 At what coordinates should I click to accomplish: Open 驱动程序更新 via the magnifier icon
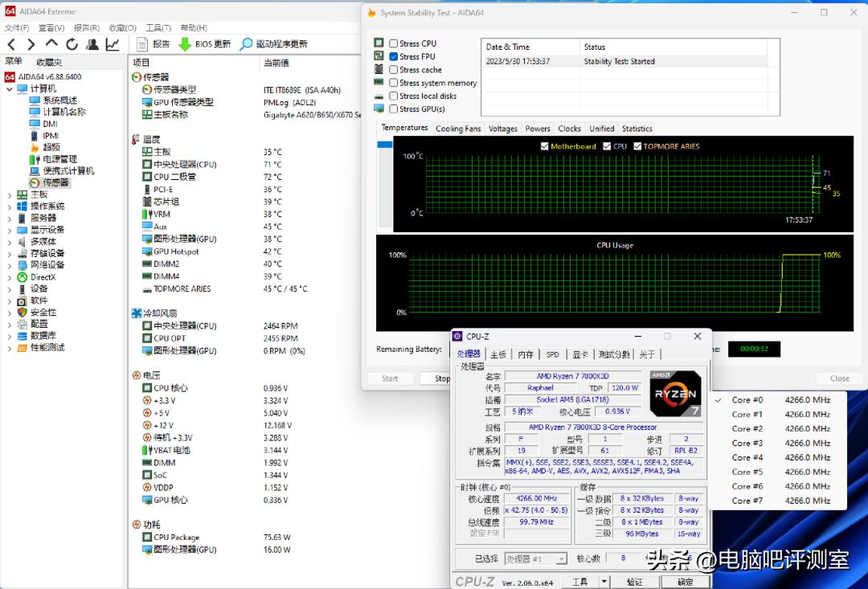(x=245, y=43)
